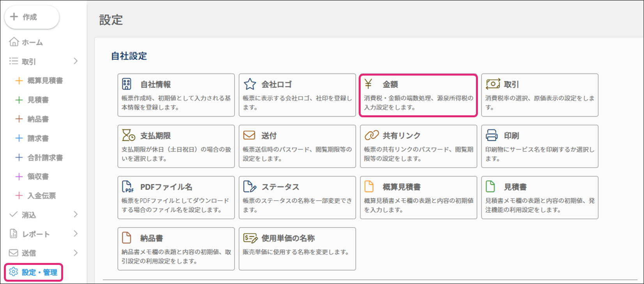Click the building icon for 自社情報

[127, 84]
